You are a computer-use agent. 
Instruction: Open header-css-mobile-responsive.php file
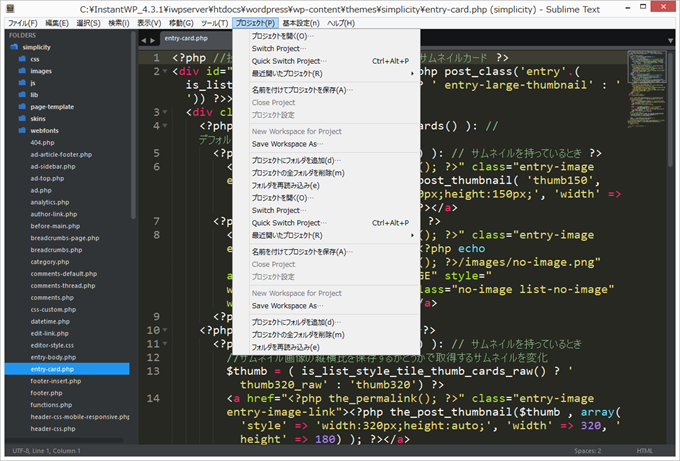point(80,417)
